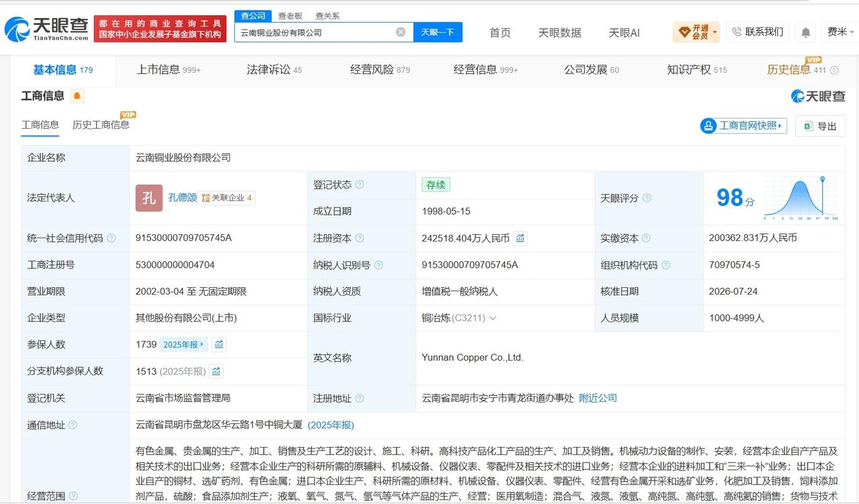Click the 天眼查 logo

coord(46,28)
